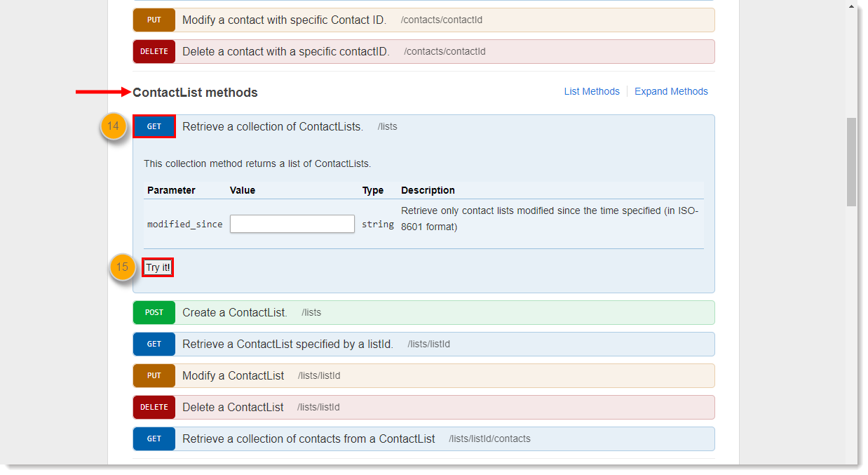Click the /lists path beside Retrieve a collection
Screen dimensions: 868x475
[x=387, y=127]
